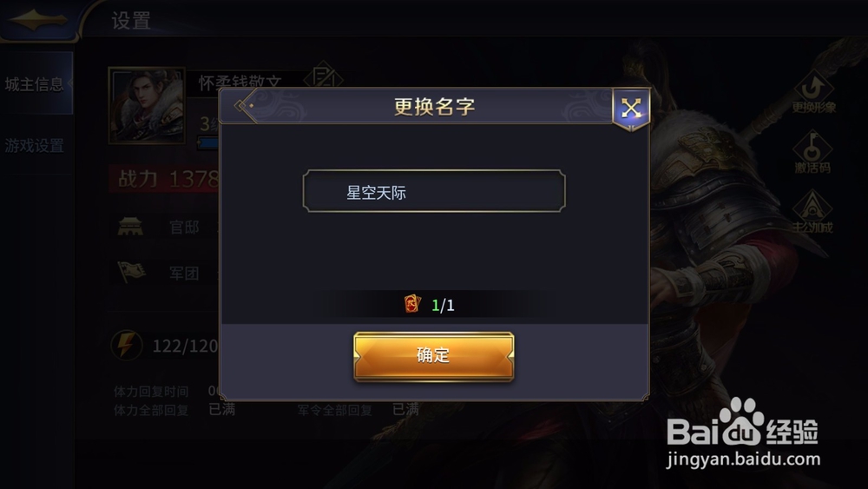Switch to the 游戏设置 tab
868x489 pixels.
[x=35, y=146]
